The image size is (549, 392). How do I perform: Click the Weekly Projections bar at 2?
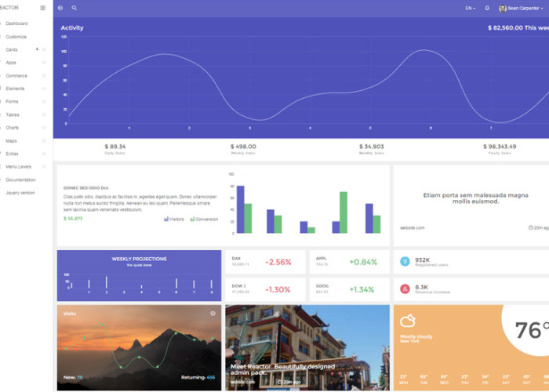[107, 282]
